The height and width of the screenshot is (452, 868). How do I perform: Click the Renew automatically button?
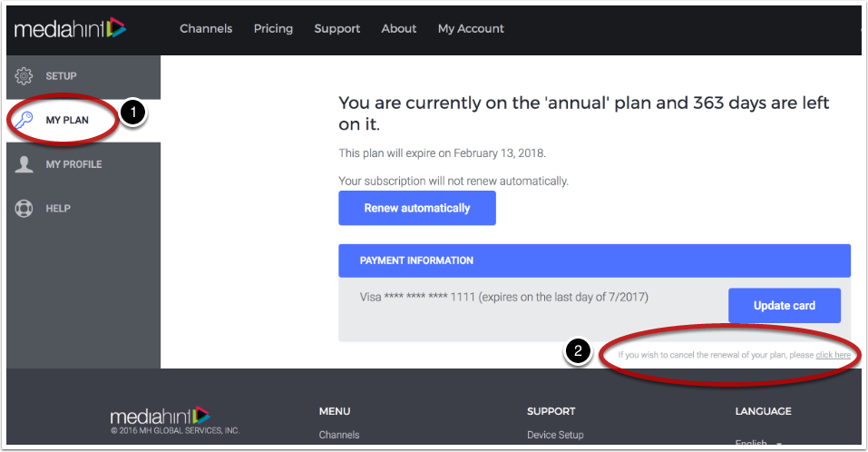tap(417, 208)
